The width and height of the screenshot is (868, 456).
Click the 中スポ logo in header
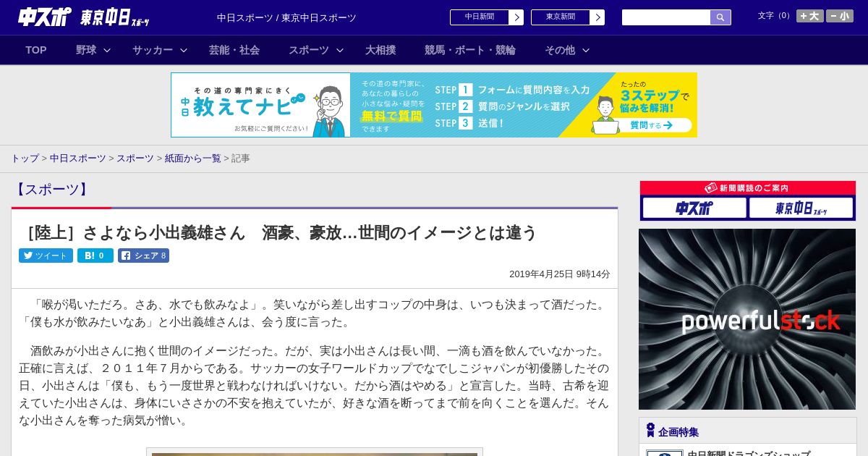[45, 17]
